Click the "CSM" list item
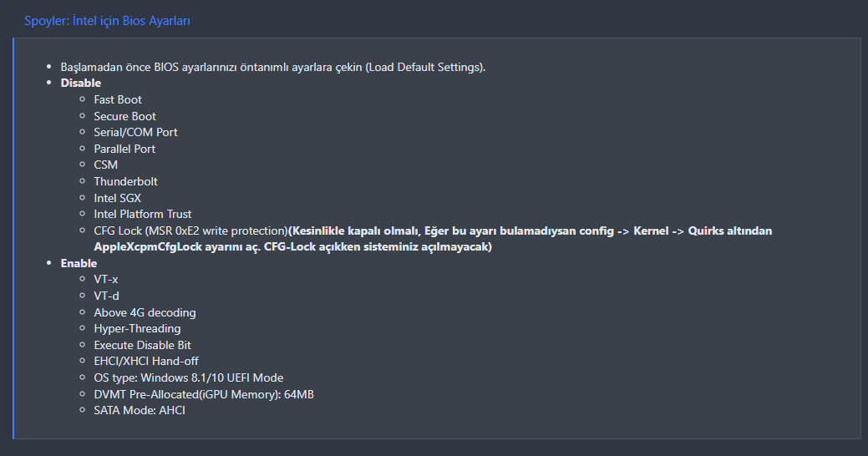Screen dimensions: 868x456 (105, 165)
